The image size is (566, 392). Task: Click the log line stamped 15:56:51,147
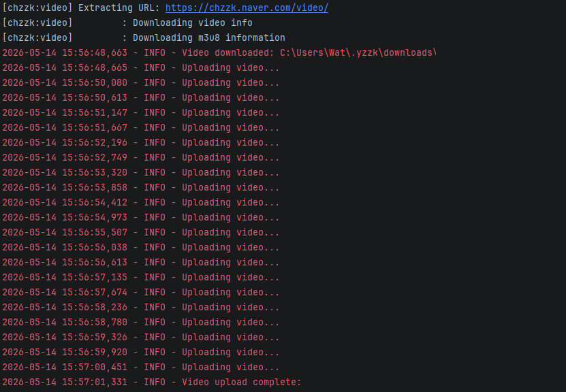(x=141, y=112)
